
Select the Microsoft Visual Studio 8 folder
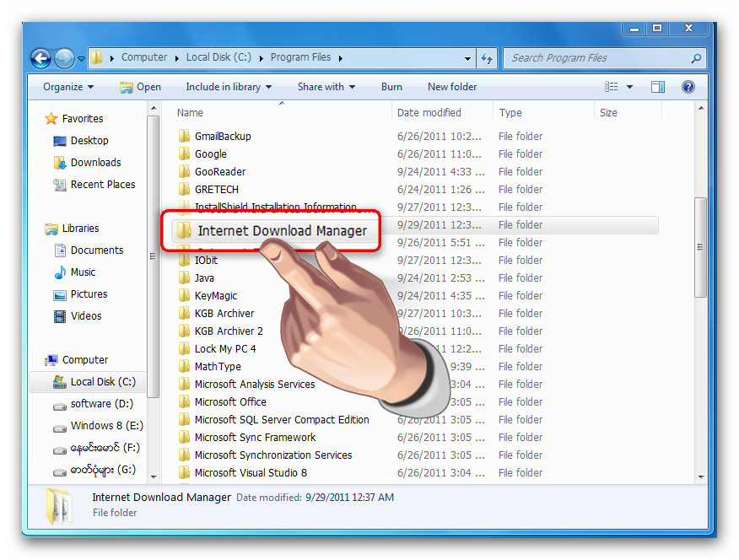243,473
